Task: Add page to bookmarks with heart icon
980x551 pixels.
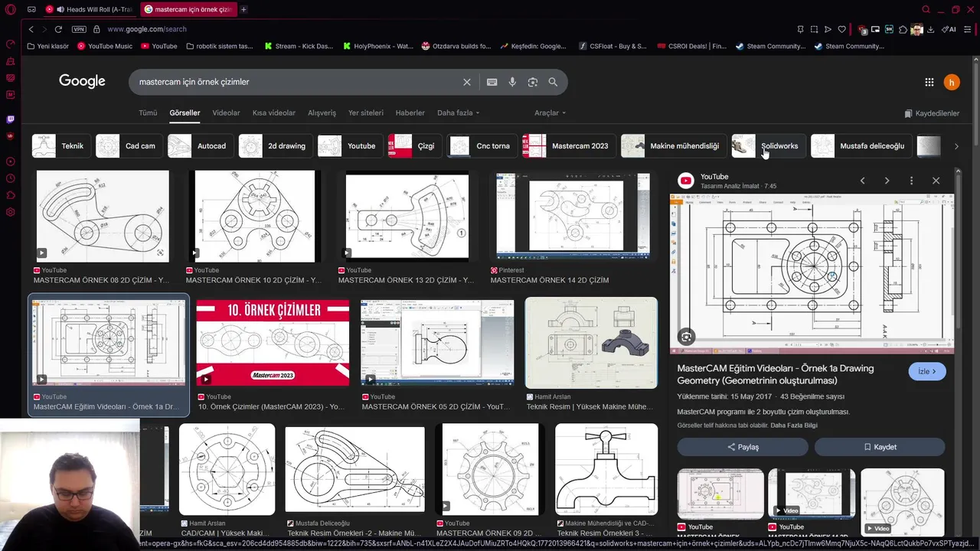Action: (841, 29)
